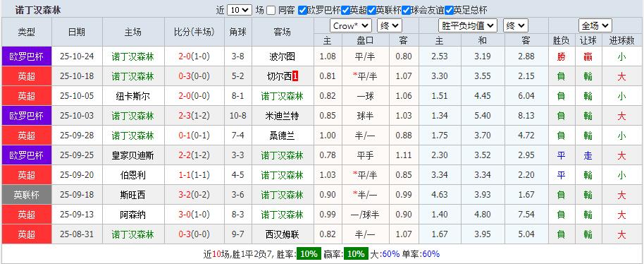
Task: Click score 1-1(1-1) for 伯恩利 match
Action: 194,175
